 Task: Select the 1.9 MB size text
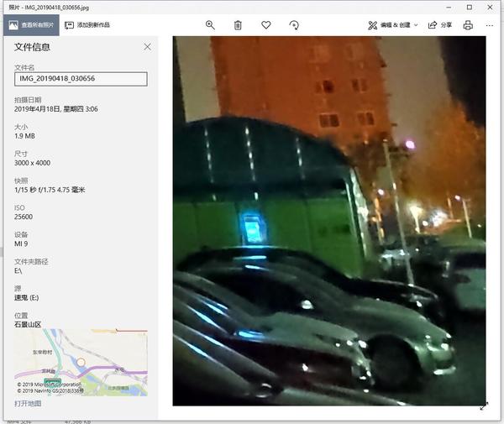click(24, 136)
